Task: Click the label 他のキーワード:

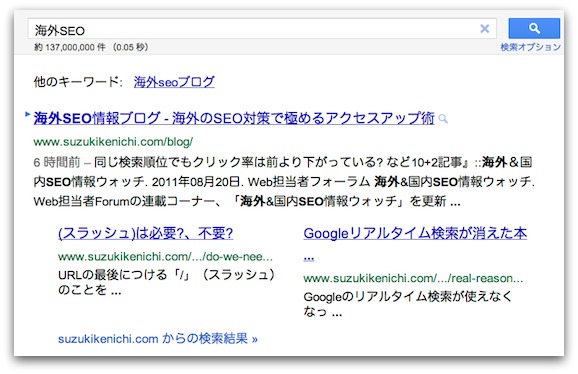Action: click(x=78, y=81)
